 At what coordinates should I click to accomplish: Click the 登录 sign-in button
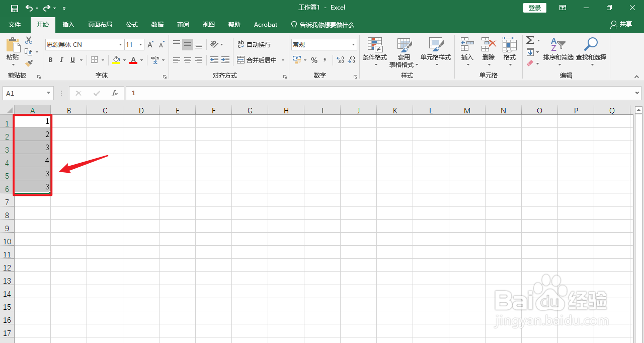point(535,8)
